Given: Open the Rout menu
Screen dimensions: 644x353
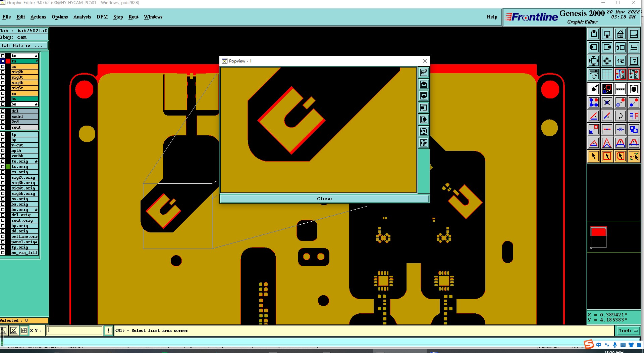Looking at the screenshot, I should 133,17.
